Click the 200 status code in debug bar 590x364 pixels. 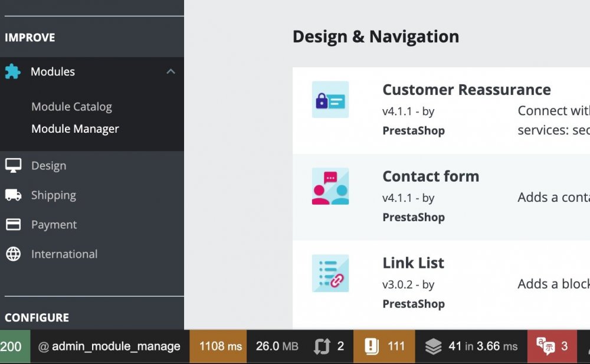point(8,346)
